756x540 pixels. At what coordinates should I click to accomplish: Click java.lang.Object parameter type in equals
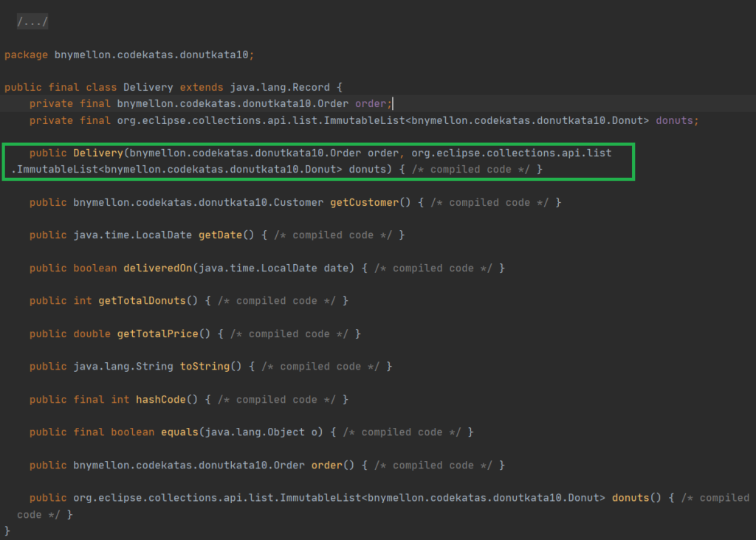255,432
